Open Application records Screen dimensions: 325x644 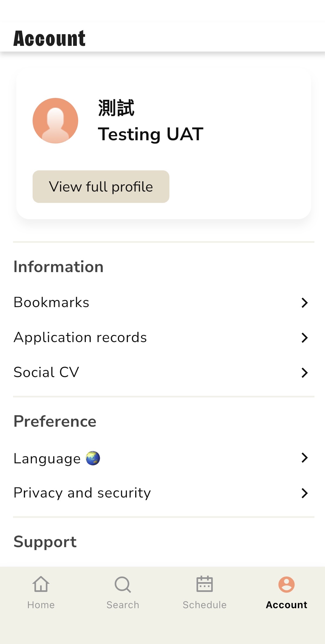pyautogui.click(x=80, y=337)
